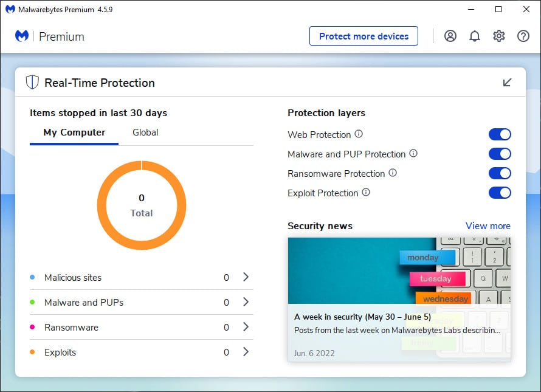Viewport: 541px width, 392px height.
Task: Open settings via the gear icon
Action: (499, 36)
